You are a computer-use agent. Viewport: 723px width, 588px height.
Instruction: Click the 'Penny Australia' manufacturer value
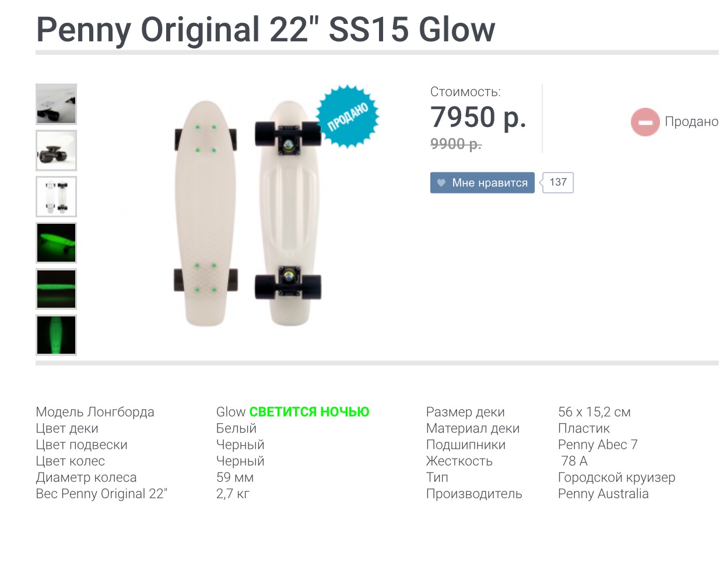[603, 494]
